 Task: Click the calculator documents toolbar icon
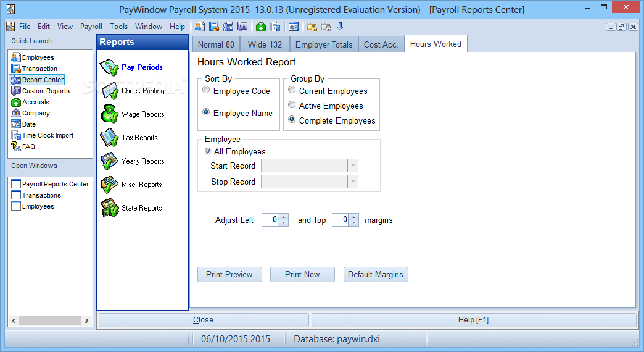pyautogui.click(x=275, y=27)
